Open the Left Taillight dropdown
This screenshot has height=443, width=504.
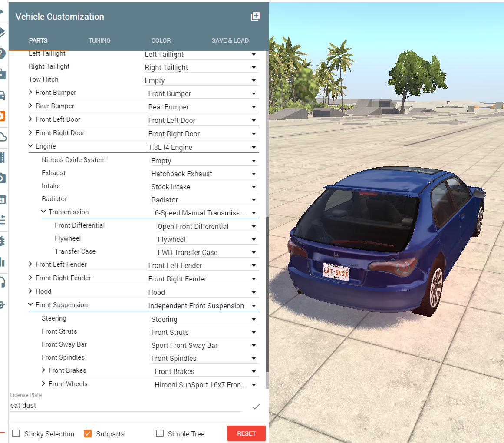click(201, 54)
